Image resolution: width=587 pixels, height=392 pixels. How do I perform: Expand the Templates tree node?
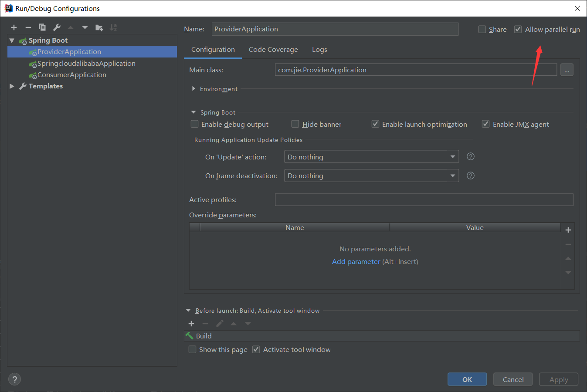(x=12, y=86)
